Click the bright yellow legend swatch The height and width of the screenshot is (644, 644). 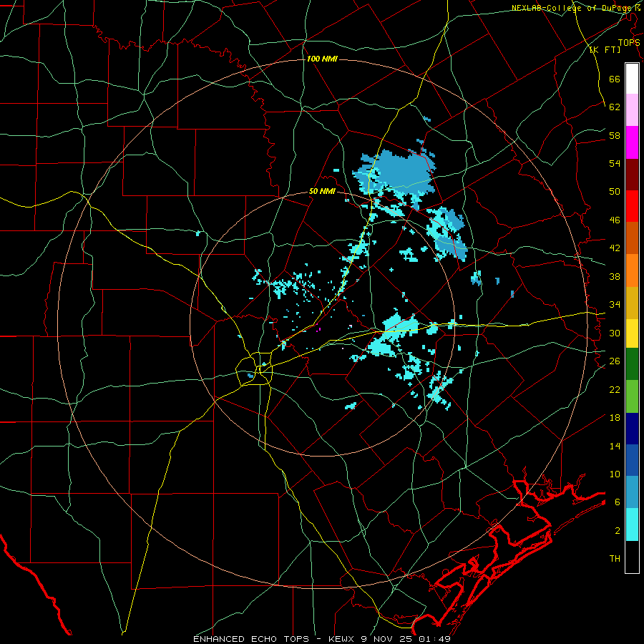(632, 333)
